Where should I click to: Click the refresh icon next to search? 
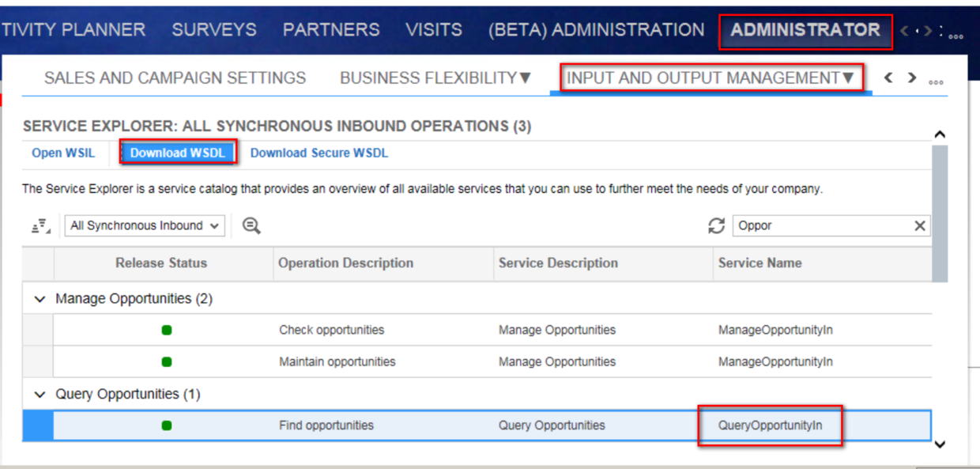point(716,226)
